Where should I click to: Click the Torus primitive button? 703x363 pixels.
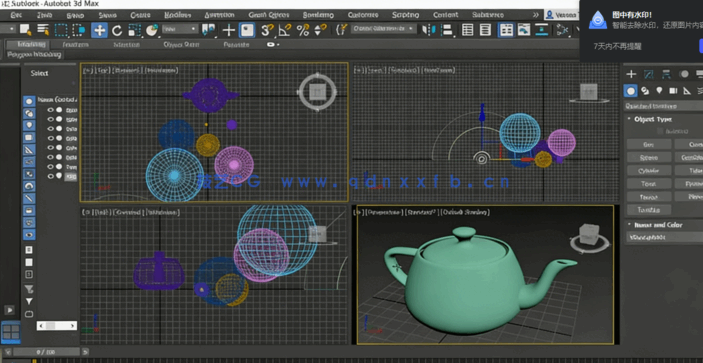click(x=649, y=184)
